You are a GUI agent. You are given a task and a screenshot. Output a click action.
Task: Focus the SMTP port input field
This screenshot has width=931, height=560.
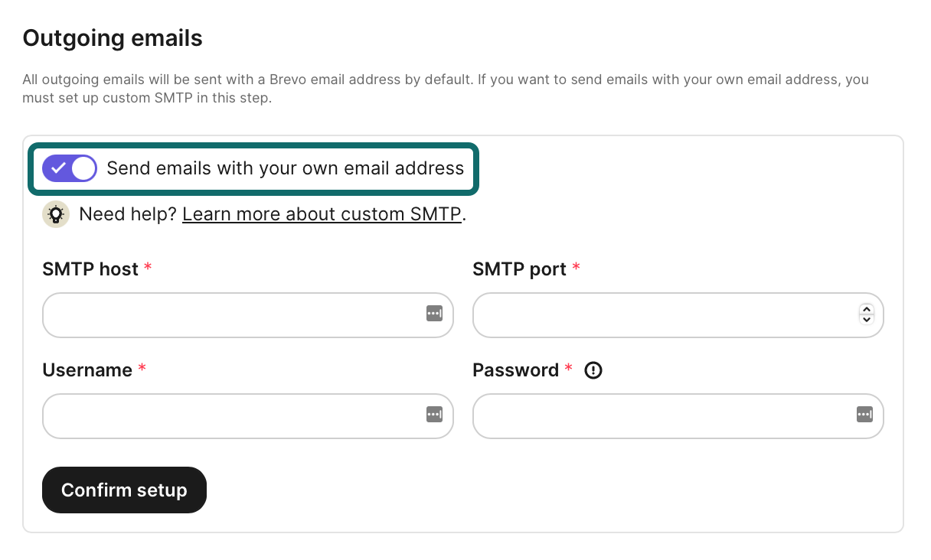point(658,315)
